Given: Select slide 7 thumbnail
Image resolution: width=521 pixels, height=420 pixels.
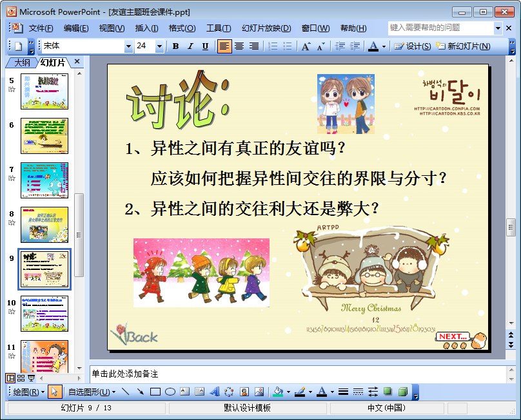Looking at the screenshot, I should [44, 180].
